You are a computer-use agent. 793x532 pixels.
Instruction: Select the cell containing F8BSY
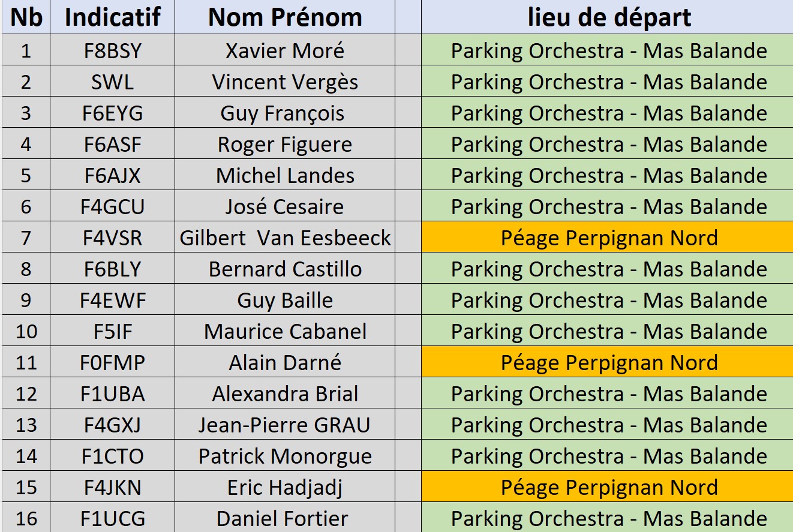coord(112,50)
